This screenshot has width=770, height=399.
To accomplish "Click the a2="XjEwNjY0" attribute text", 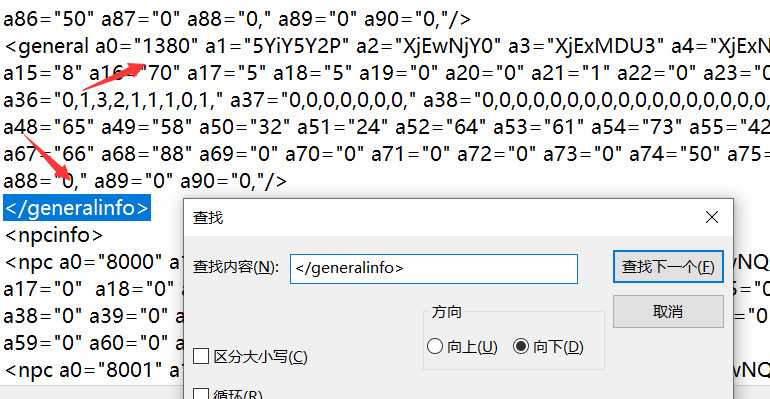I will tap(428, 46).
